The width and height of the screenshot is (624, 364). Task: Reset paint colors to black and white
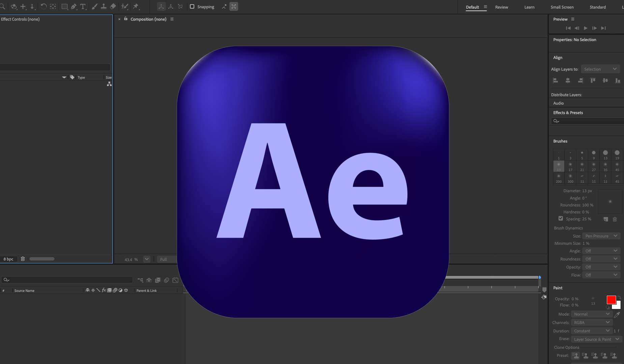click(x=608, y=307)
